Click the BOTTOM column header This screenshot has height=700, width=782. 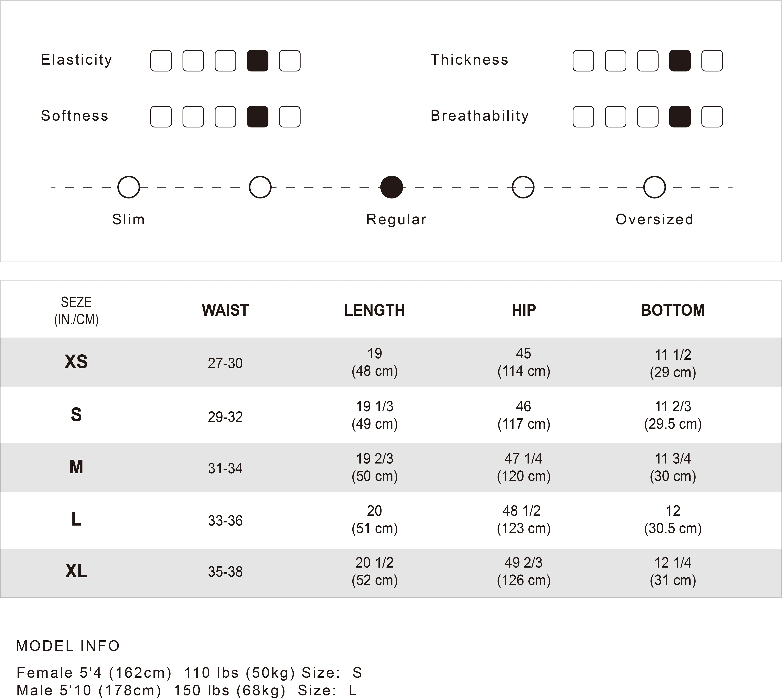coord(673,310)
